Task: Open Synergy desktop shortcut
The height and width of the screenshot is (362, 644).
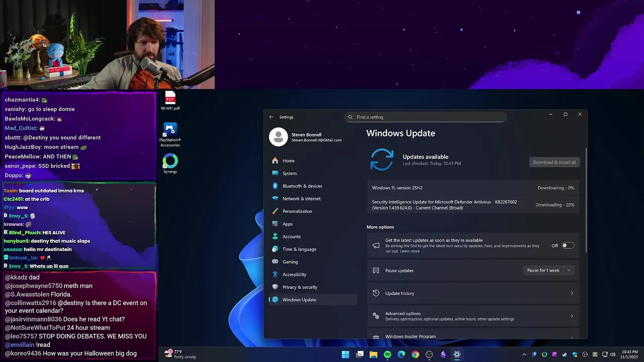Action: coord(170,164)
